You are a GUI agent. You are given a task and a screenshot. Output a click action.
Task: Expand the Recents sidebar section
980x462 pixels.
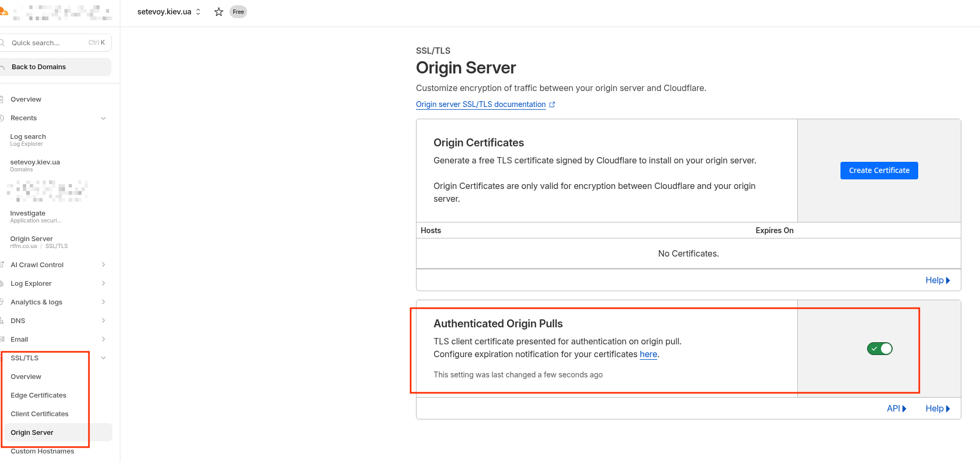pos(103,118)
